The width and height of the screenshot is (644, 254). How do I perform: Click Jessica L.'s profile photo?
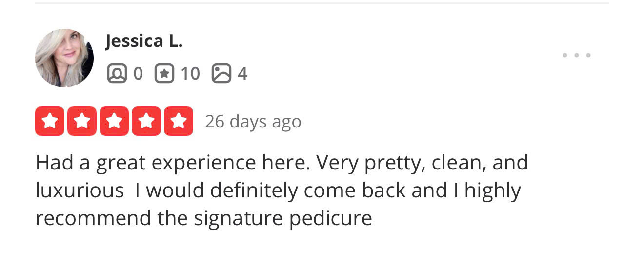[x=64, y=58]
